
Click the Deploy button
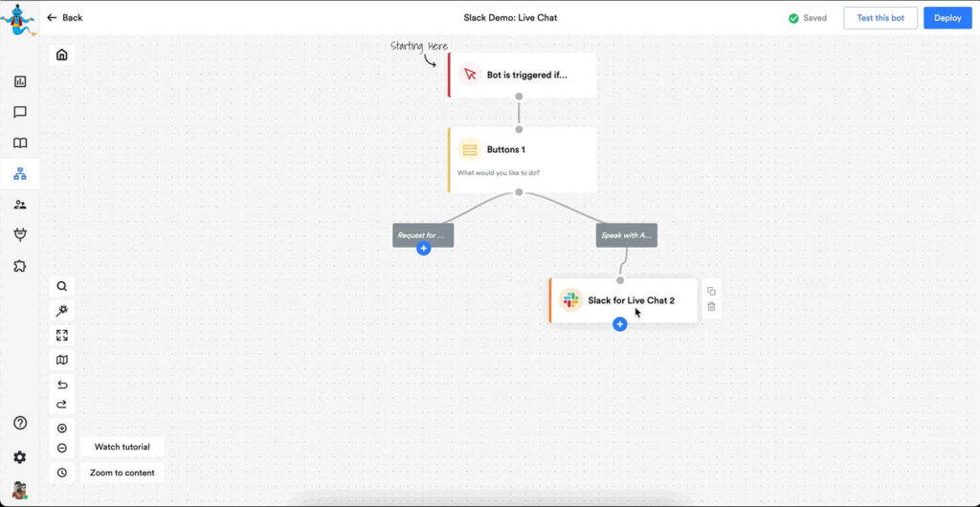click(947, 17)
